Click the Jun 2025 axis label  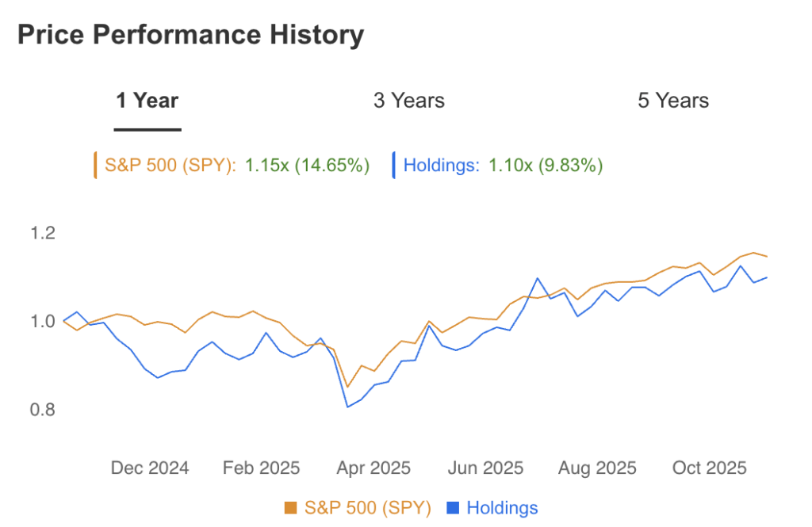485,468
